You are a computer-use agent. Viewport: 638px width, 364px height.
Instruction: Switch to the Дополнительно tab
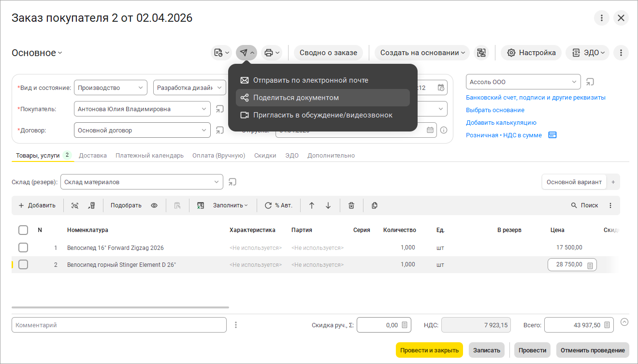[x=331, y=156]
